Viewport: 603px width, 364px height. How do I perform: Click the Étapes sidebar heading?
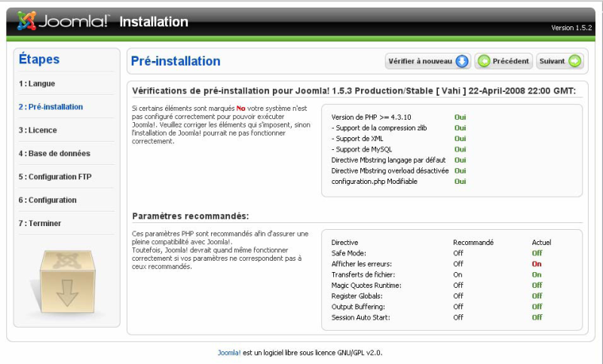pyautogui.click(x=39, y=60)
